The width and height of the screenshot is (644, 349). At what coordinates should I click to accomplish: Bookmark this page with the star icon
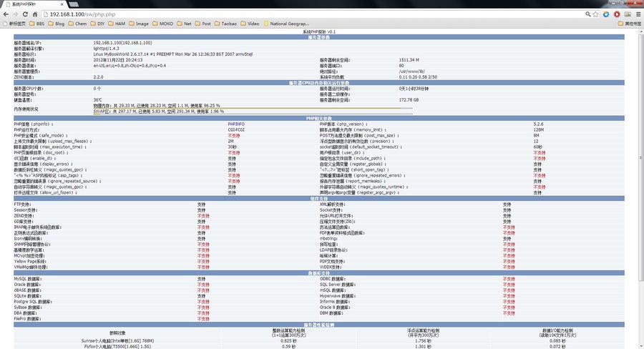(x=595, y=14)
